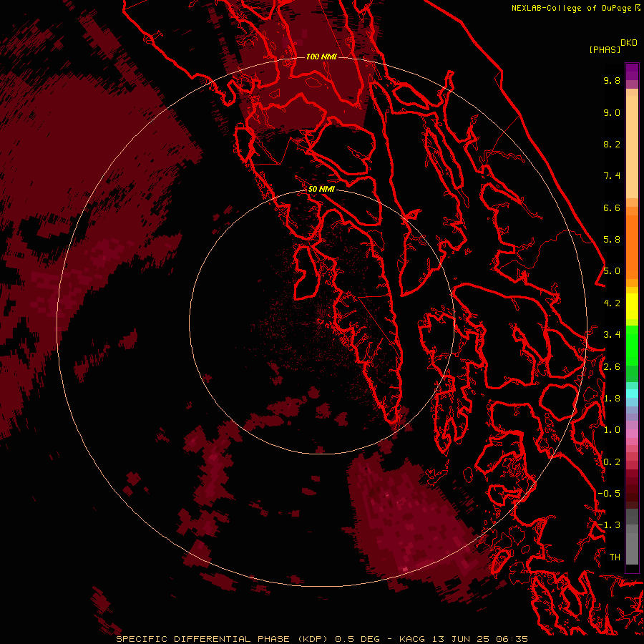
Task: Click the bright green segment of the color bar
Action: [x=632, y=346]
